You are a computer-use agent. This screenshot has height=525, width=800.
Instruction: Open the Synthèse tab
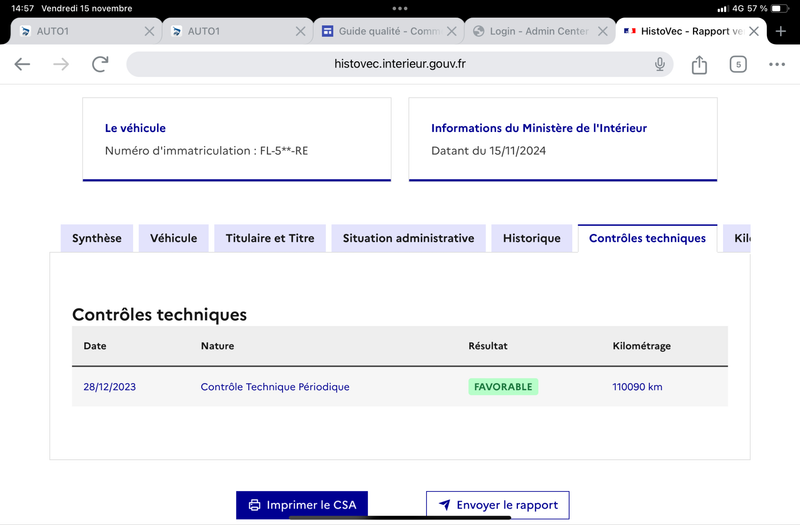coord(96,238)
